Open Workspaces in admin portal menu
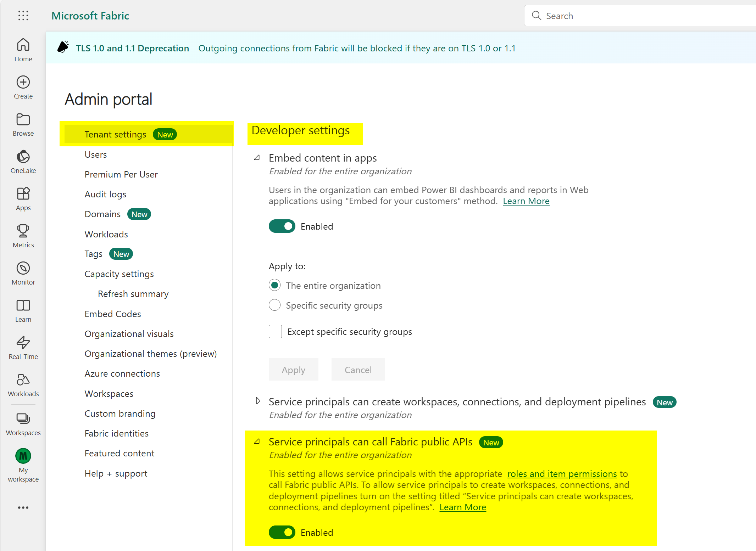Viewport: 756px width, 551px height. click(x=109, y=394)
